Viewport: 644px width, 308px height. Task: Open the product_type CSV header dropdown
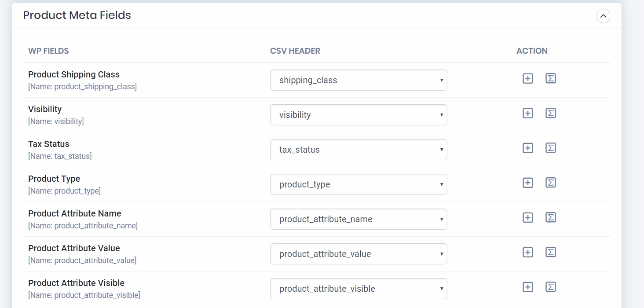[359, 184]
